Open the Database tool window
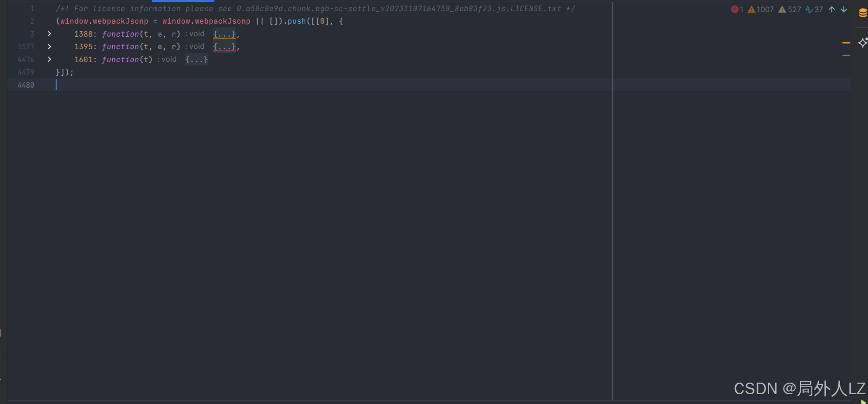Screen dimensions: 868x404 (862, 13)
